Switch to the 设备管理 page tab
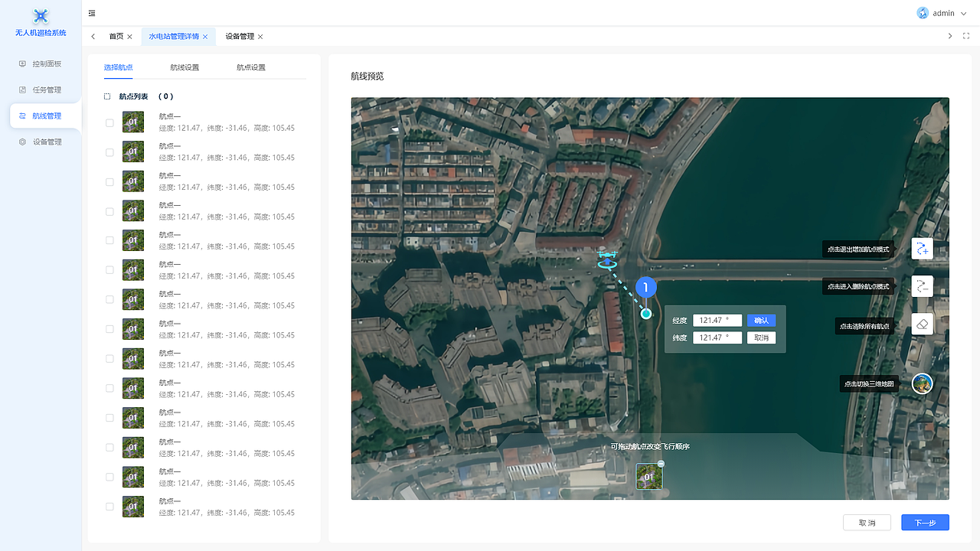This screenshot has height=551, width=980. [x=240, y=37]
